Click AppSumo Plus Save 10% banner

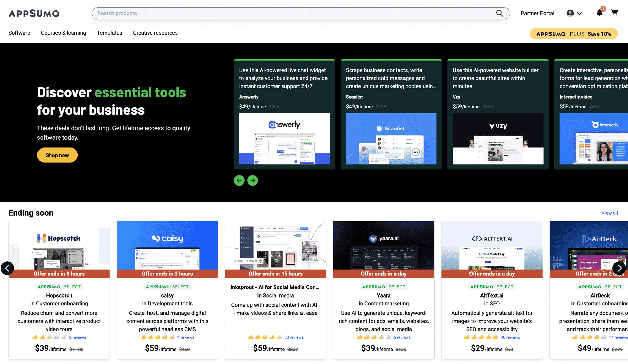coord(574,34)
